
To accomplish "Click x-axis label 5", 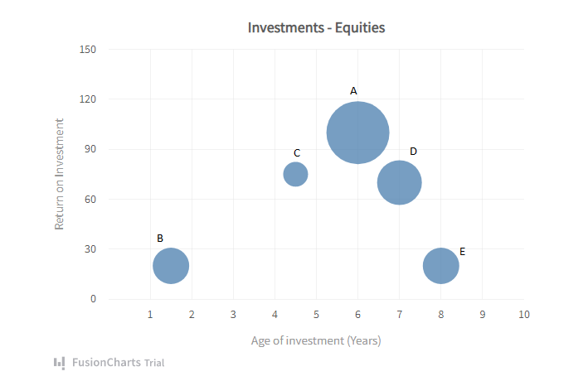I will [x=316, y=315].
